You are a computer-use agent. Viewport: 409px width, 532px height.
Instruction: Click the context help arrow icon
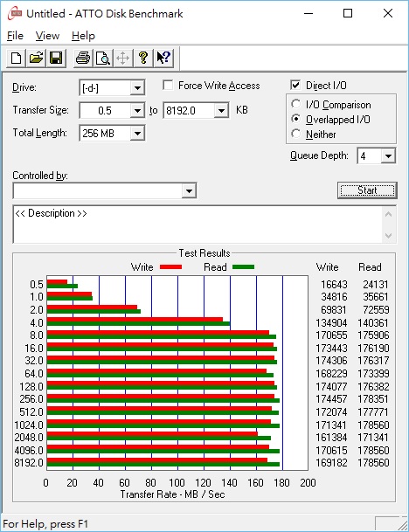[x=163, y=58]
